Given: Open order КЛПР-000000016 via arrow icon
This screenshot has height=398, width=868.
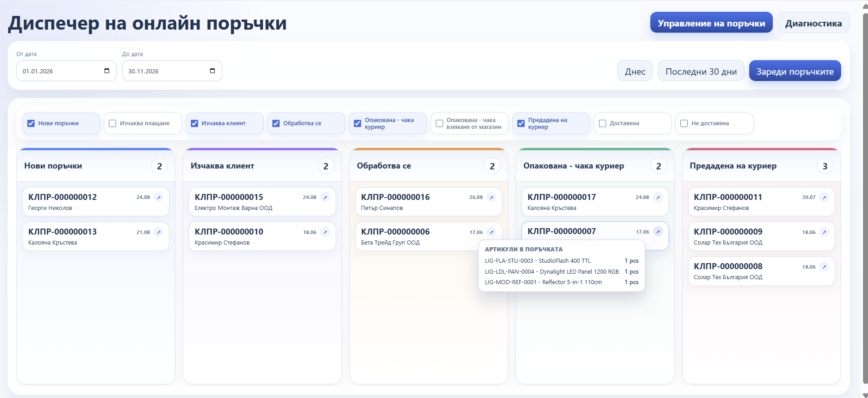Looking at the screenshot, I should click(491, 197).
